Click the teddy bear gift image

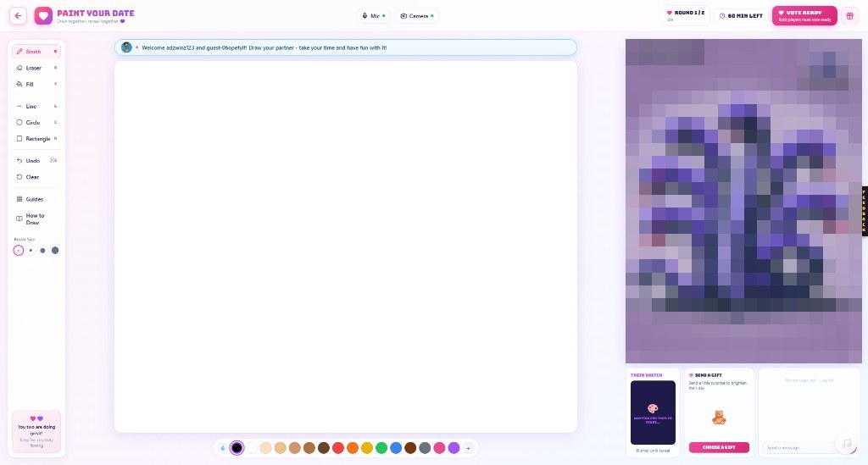click(x=719, y=417)
